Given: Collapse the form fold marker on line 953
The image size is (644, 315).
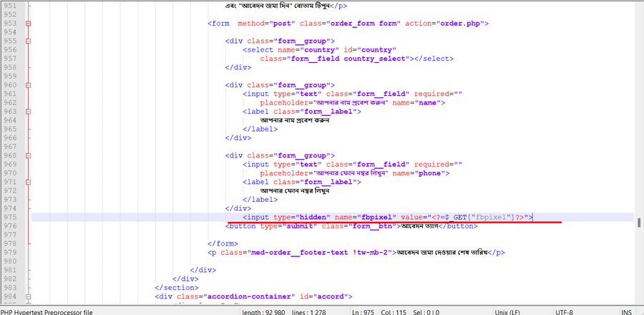Looking at the screenshot, I should pyautogui.click(x=28, y=23).
